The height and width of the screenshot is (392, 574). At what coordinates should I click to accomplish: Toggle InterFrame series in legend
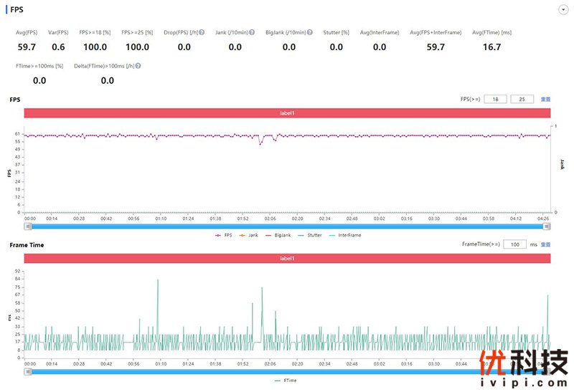point(344,234)
